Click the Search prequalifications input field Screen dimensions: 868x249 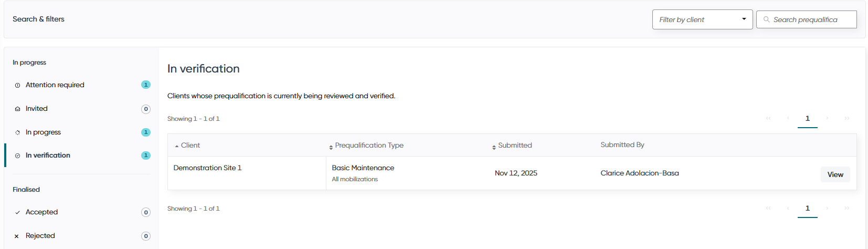pyautogui.click(x=807, y=19)
